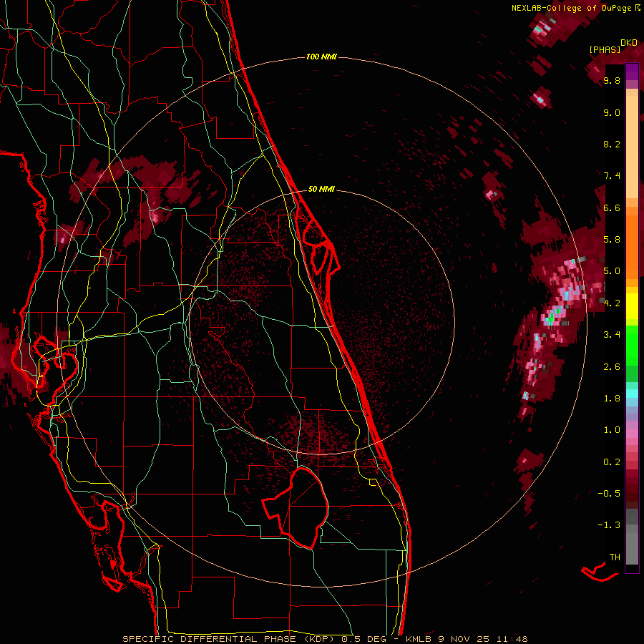Select the 9.8 value on the color scale
The image size is (644, 644).
click(x=612, y=81)
